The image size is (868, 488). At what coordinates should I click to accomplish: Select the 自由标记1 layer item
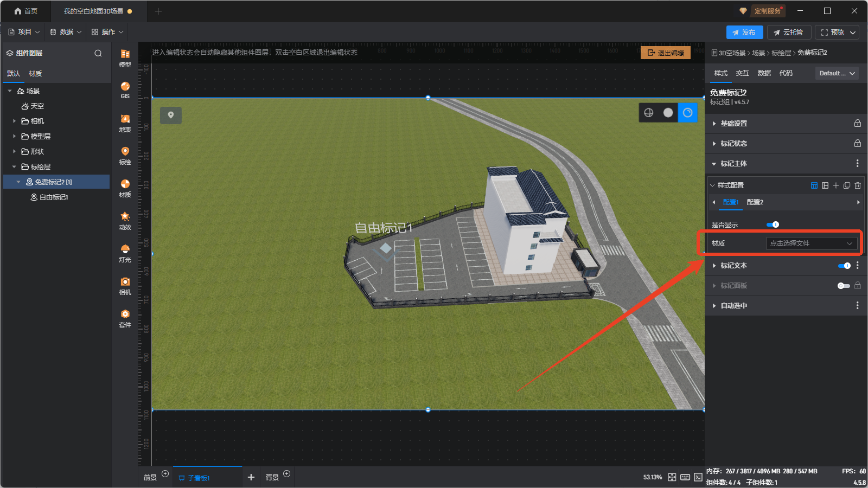pos(53,197)
